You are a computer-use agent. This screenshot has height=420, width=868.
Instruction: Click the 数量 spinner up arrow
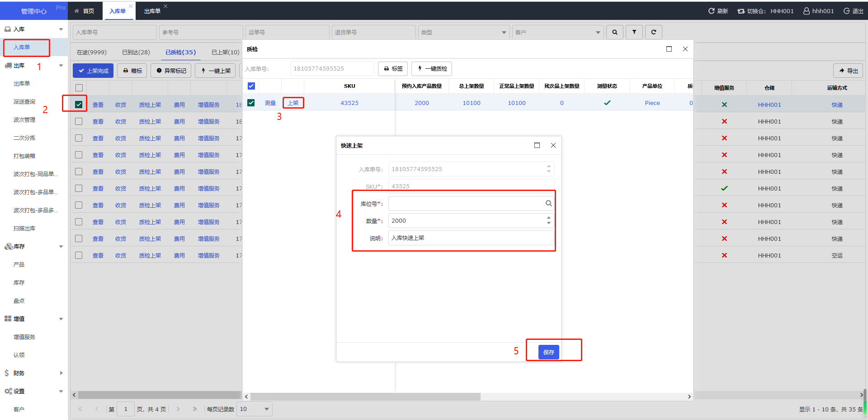click(549, 218)
